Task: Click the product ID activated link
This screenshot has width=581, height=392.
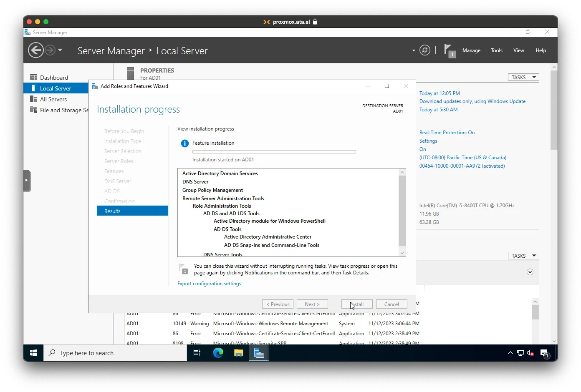Action: (x=462, y=166)
